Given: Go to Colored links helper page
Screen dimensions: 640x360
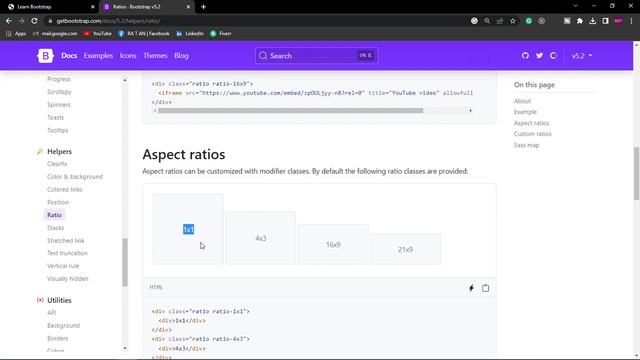Looking at the screenshot, I should (64, 189).
